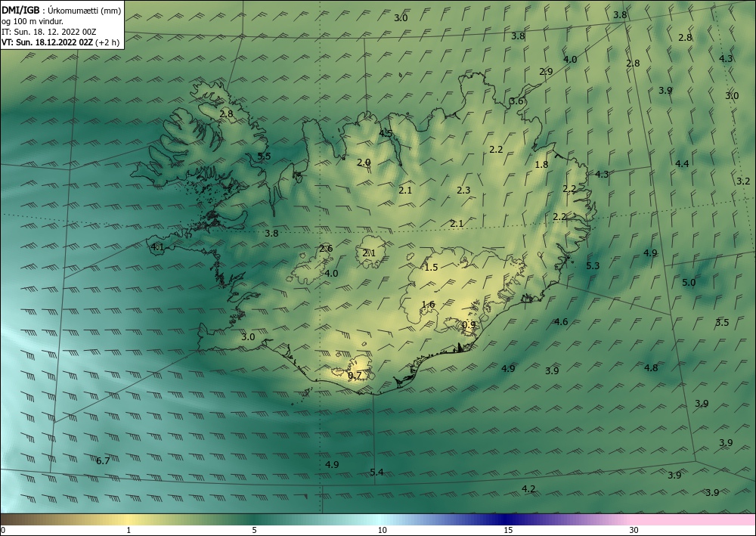Select the 3.5 value on the map
The width and height of the screenshot is (756, 536).
point(722,323)
